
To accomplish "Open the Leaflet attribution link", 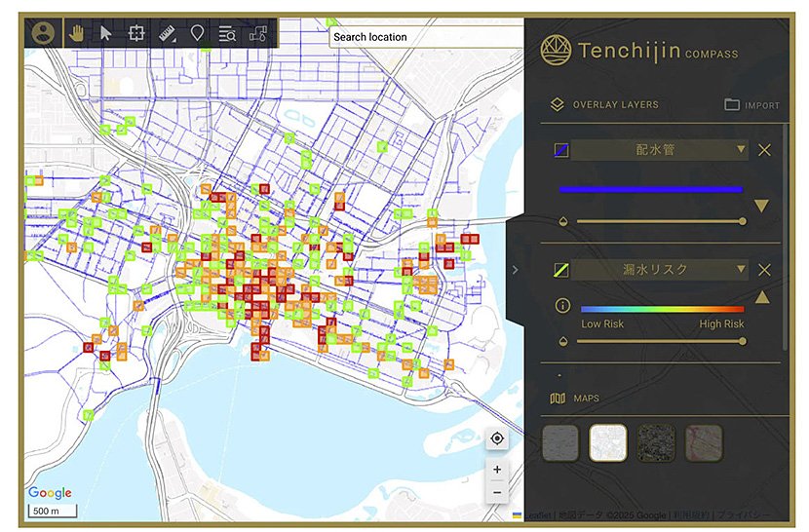I will [539, 515].
